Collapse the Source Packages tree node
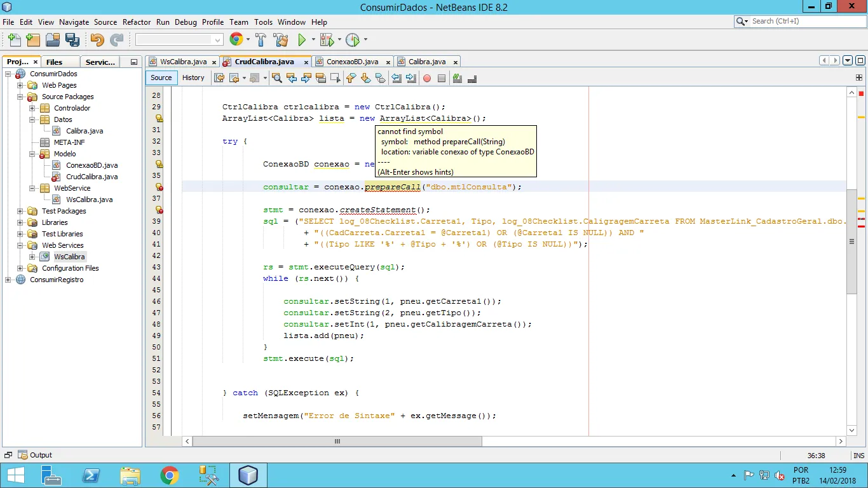 [20, 97]
